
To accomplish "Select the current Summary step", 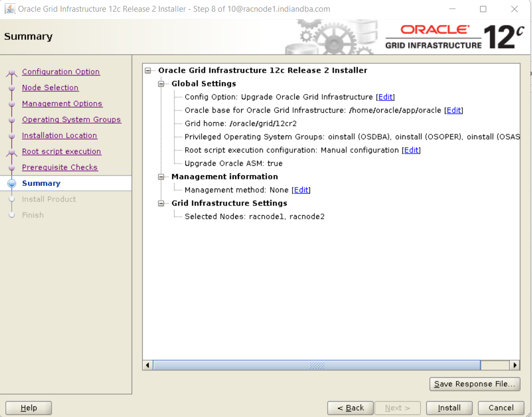I will tap(41, 183).
